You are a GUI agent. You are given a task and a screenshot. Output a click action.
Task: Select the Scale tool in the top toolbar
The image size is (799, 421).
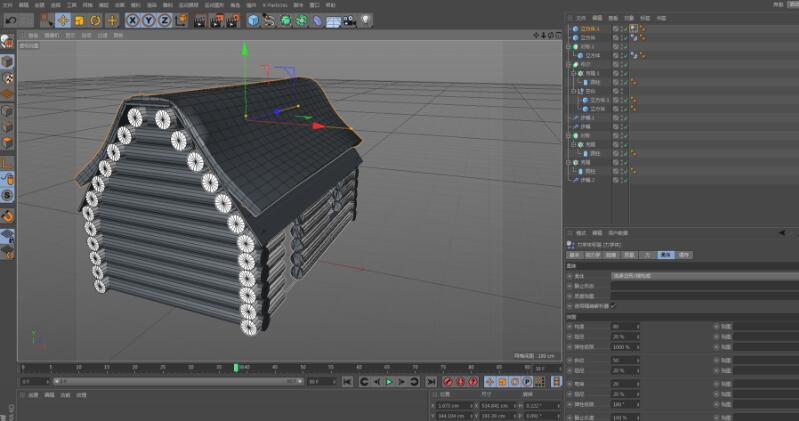tap(78, 20)
